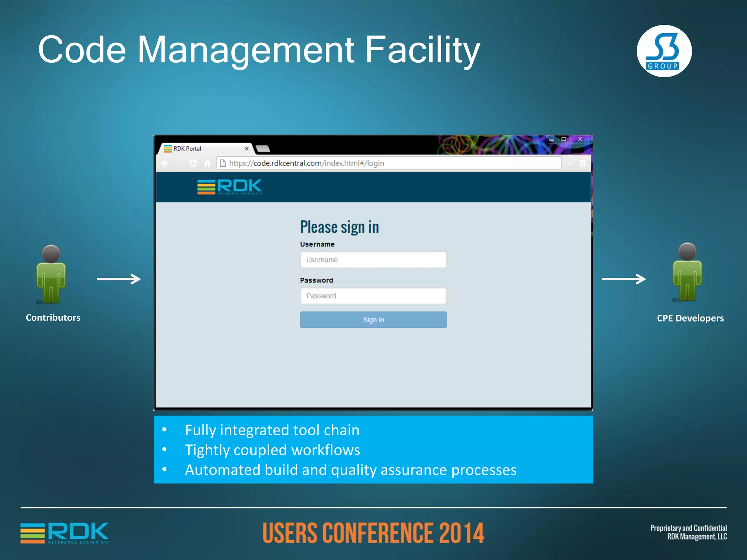Maximize the browser window
The image size is (747, 560).
tap(564, 139)
